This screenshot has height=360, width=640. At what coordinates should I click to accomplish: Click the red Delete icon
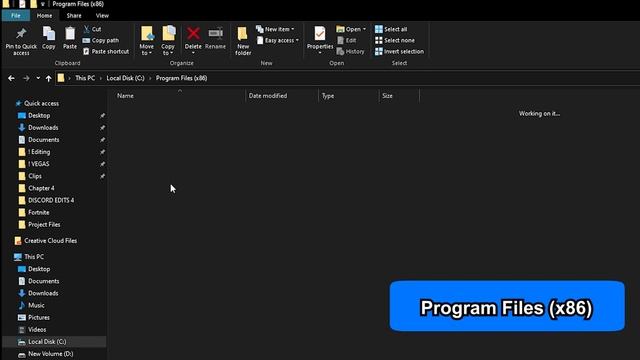coord(193,33)
